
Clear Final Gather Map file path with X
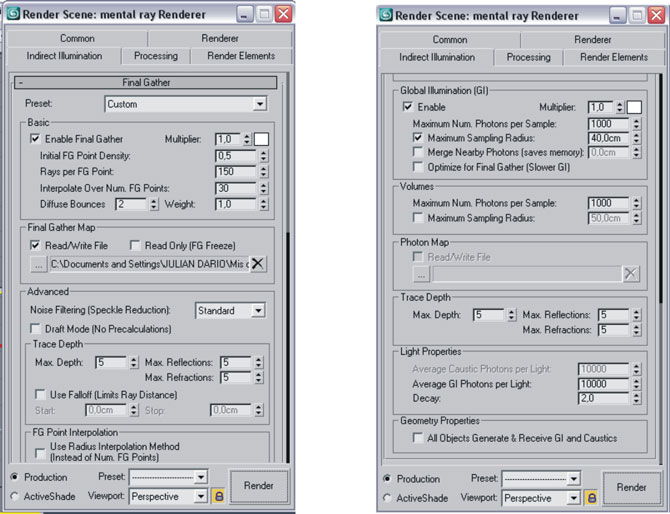[257, 264]
